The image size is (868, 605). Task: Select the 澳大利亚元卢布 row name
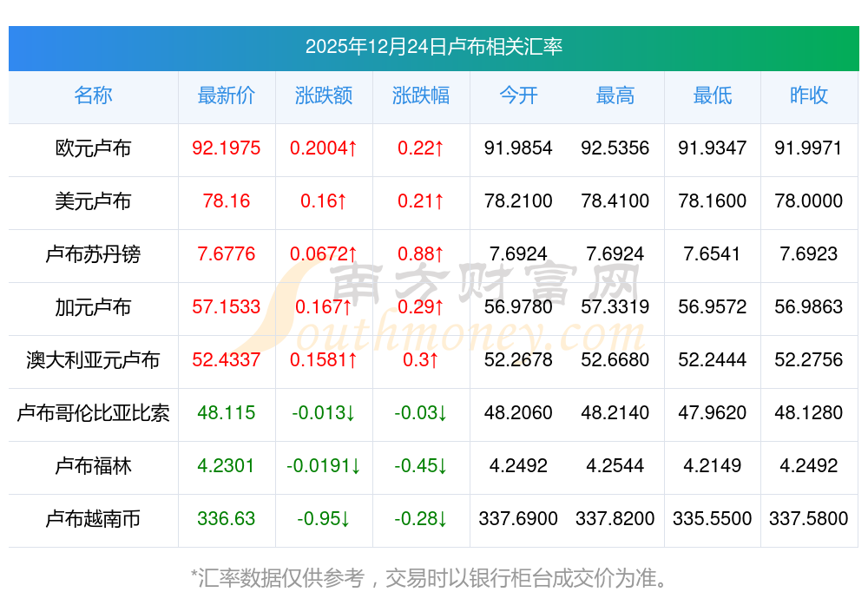click(93, 360)
